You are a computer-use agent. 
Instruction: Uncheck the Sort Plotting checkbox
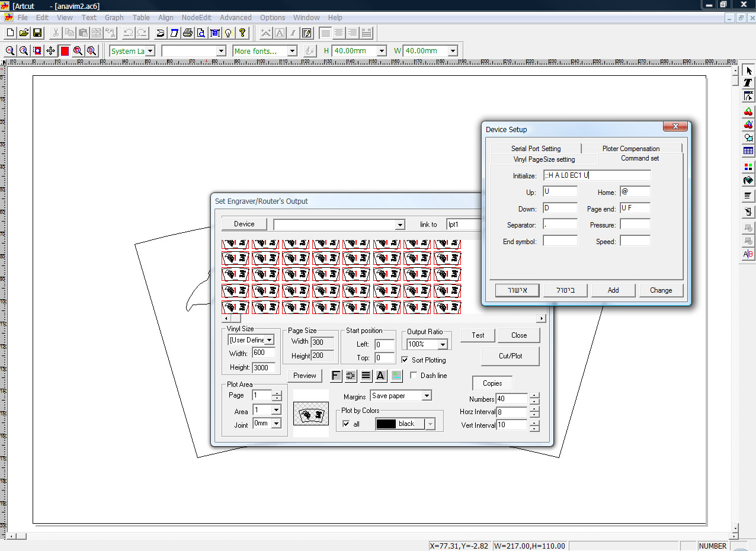point(405,360)
